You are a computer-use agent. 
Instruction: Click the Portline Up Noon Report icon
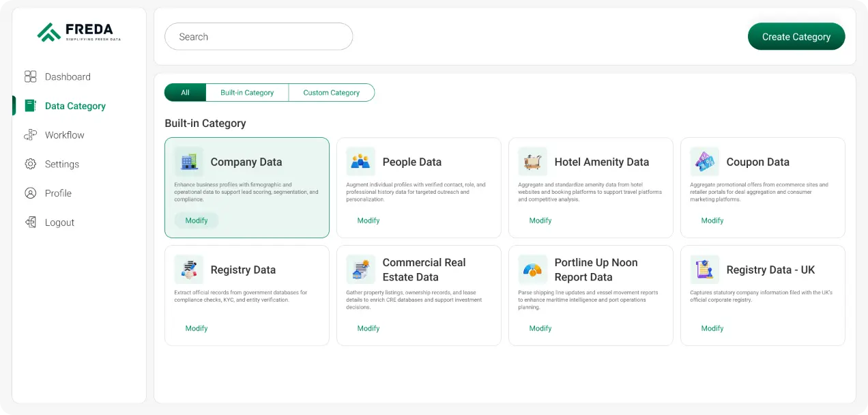point(532,270)
